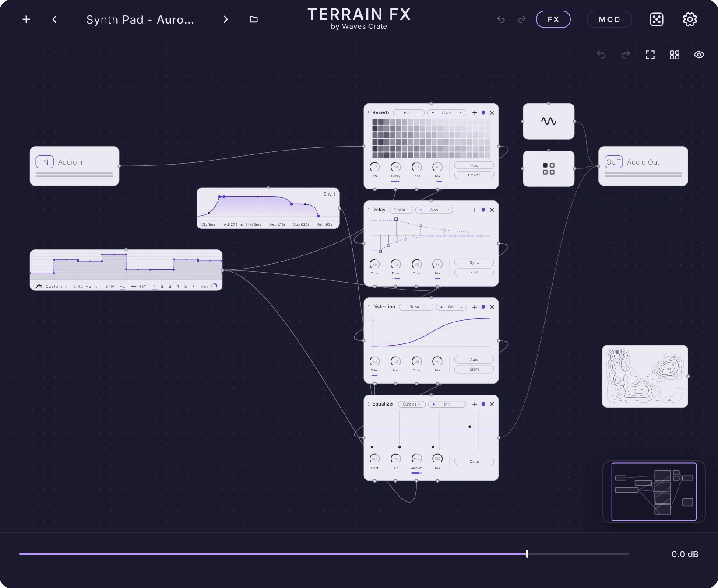Screen dimensions: 718x588
Task: Click the Mod button on Reverb
Action: (x=474, y=165)
